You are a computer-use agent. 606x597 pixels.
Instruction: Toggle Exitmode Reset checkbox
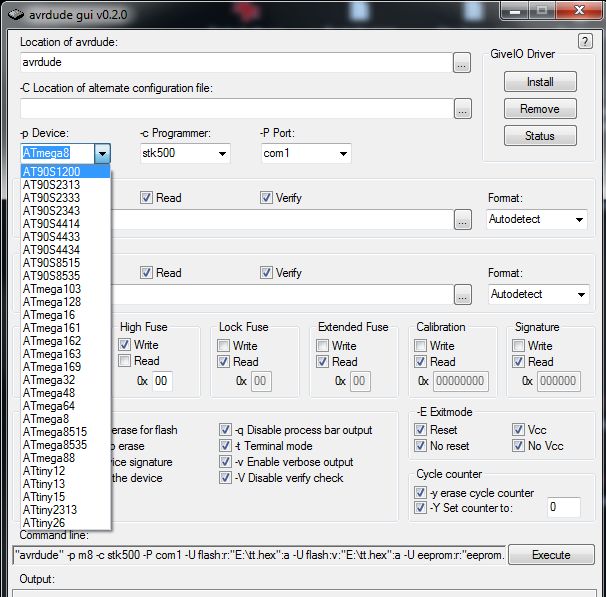click(x=420, y=430)
